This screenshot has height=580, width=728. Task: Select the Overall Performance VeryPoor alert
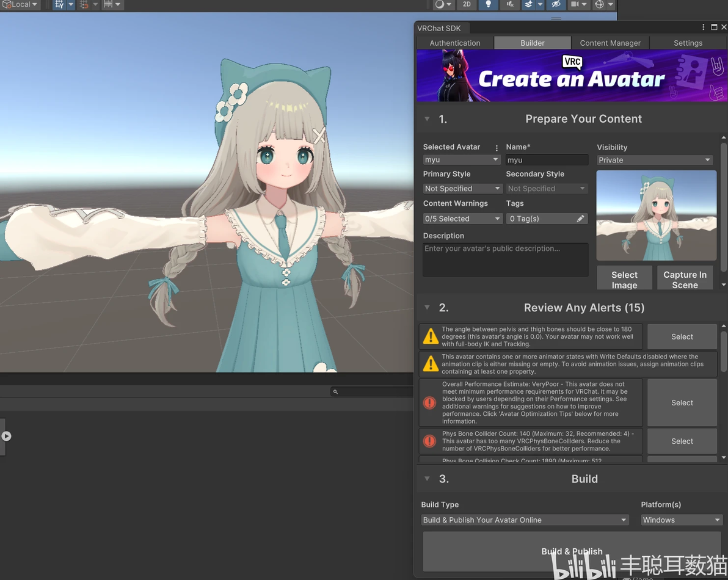[x=682, y=403]
